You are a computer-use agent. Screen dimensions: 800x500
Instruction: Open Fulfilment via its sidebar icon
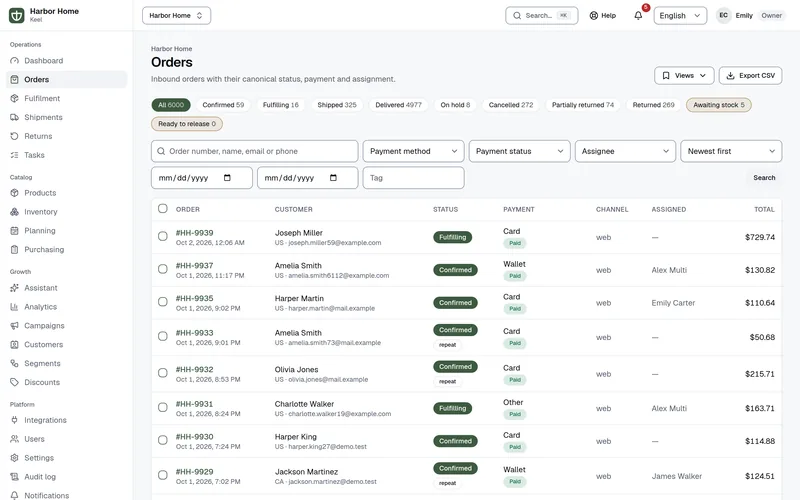(x=14, y=98)
